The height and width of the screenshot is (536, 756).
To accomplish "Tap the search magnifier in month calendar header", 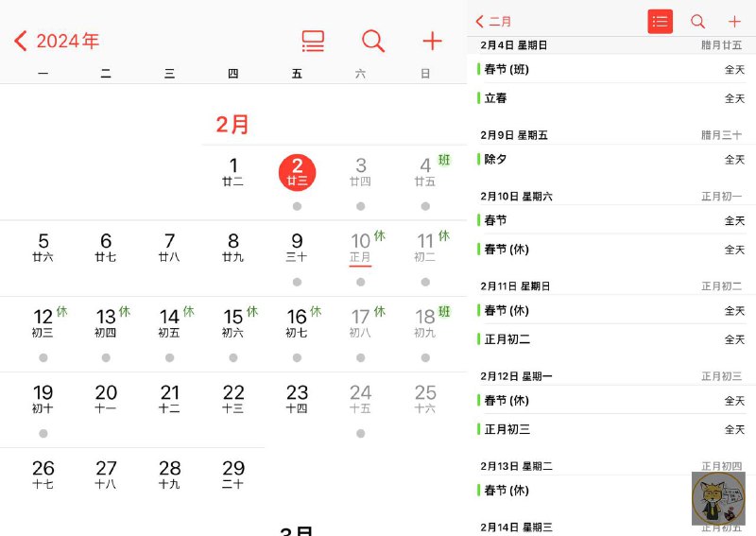I will pos(373,41).
